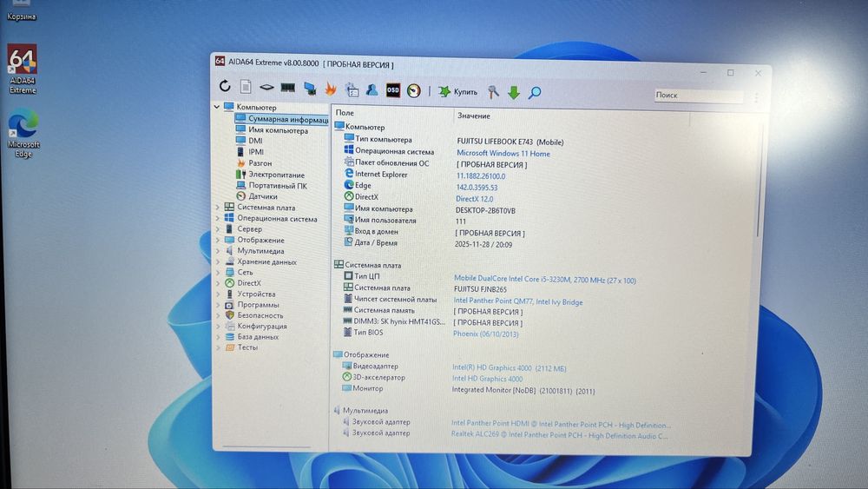The image size is (868, 489).
Task: Click the blue user silhouette toolbar icon
Action: tap(372, 89)
